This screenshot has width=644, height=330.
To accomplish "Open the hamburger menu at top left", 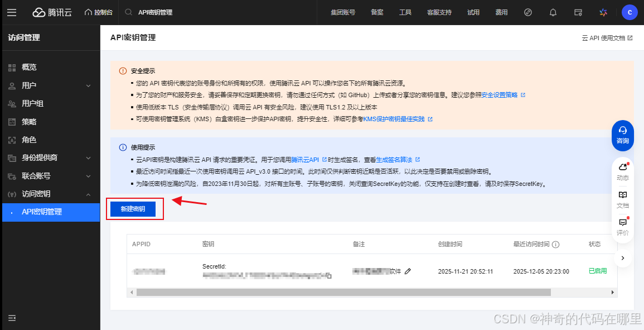I will (12, 12).
